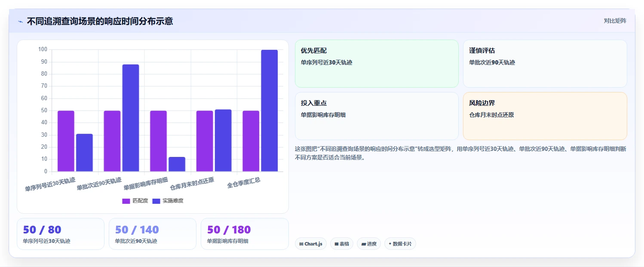Click the diamond icon in 数据卡片 chip

(x=390, y=244)
